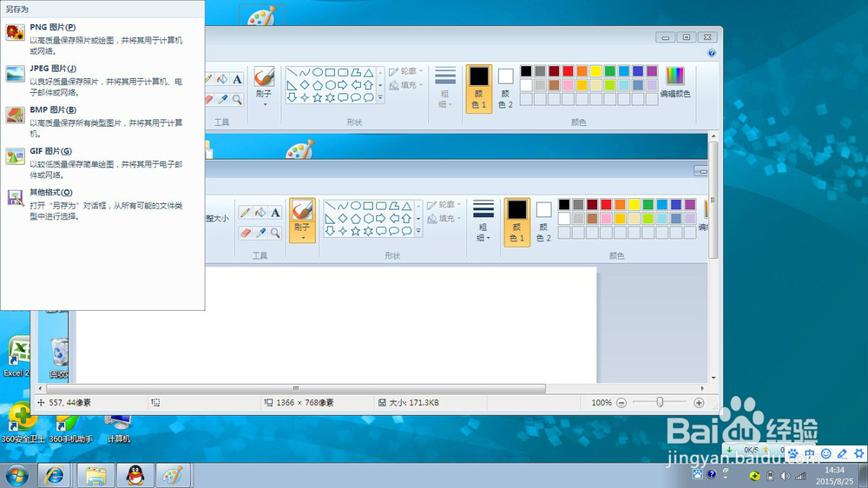
Task: Pick the Rectangle shape in upper shapes gallery
Action: tap(330, 73)
